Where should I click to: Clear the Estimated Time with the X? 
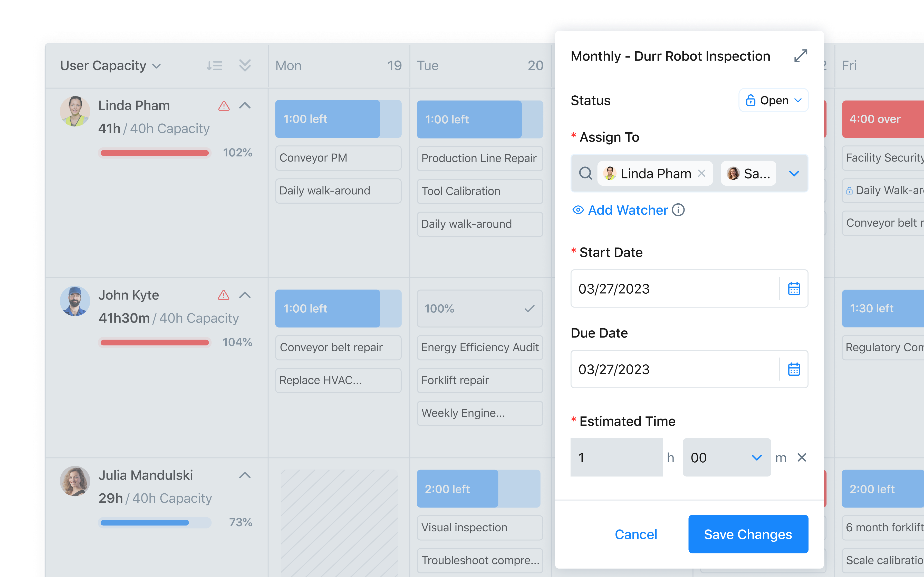click(801, 457)
